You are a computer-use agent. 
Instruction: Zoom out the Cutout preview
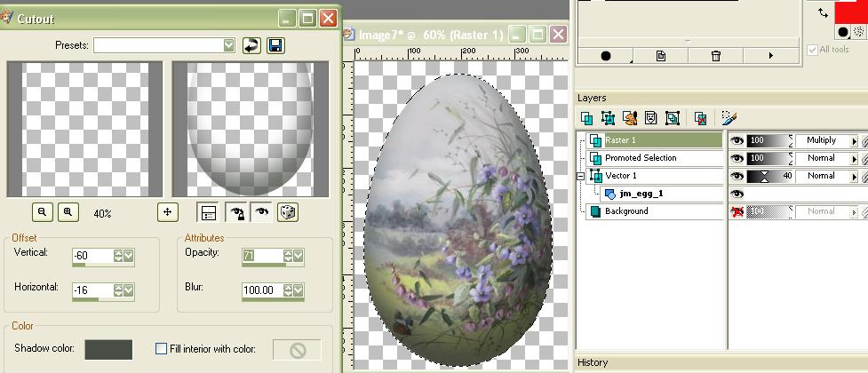click(x=42, y=212)
